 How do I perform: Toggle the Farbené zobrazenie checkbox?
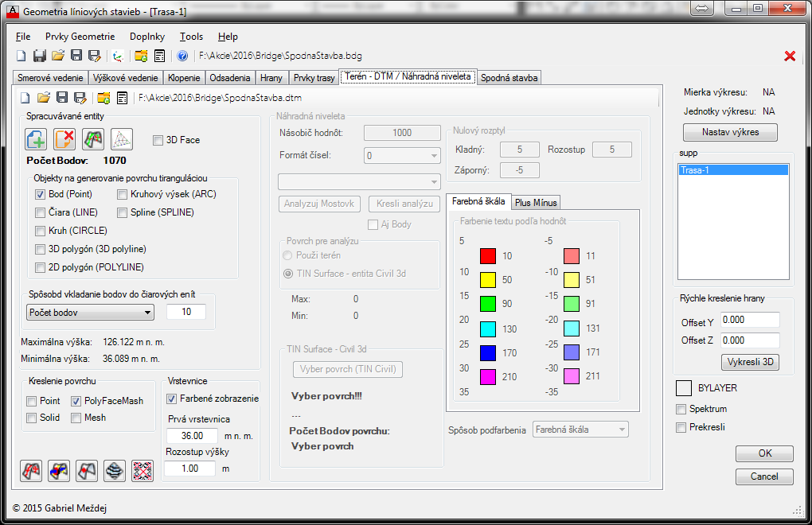[x=172, y=399]
